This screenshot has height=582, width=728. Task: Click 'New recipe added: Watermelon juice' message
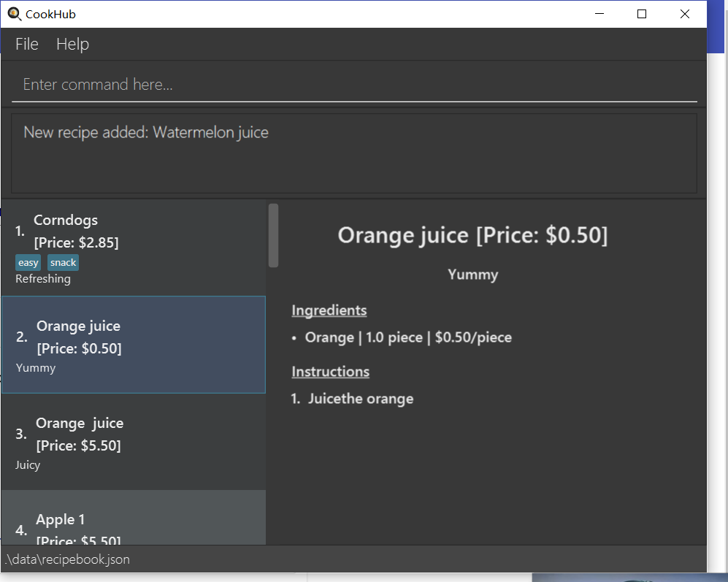point(146,132)
